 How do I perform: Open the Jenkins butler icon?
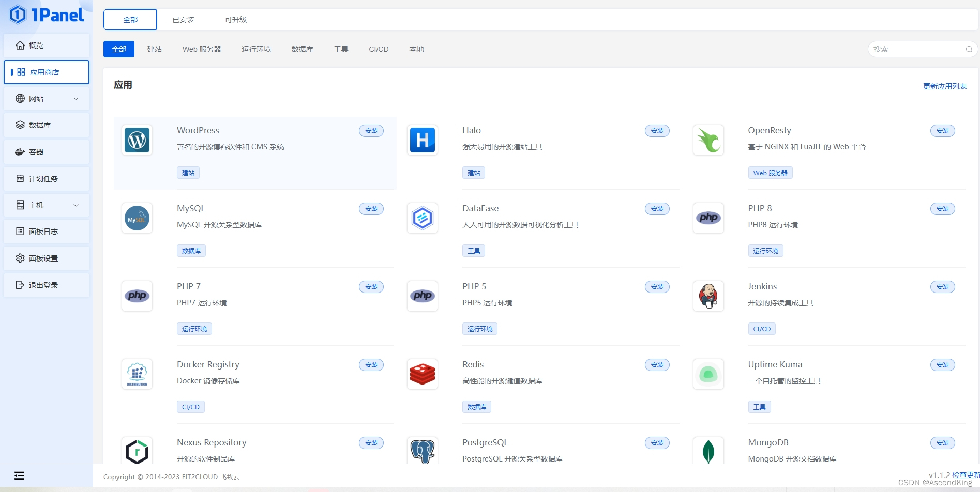click(708, 296)
